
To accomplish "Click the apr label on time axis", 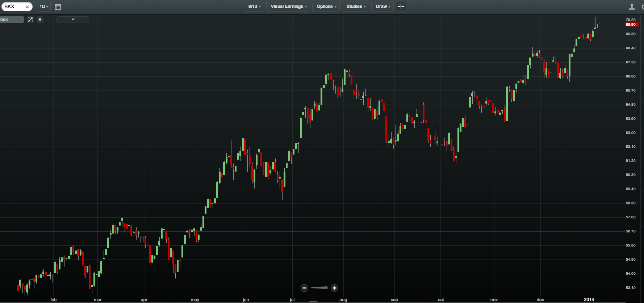I will point(144,300).
